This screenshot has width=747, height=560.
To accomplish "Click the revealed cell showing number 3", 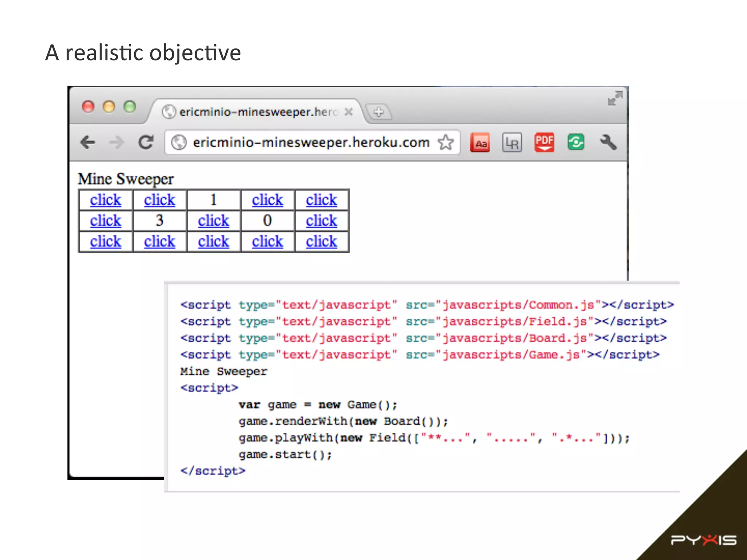I will tap(159, 221).
